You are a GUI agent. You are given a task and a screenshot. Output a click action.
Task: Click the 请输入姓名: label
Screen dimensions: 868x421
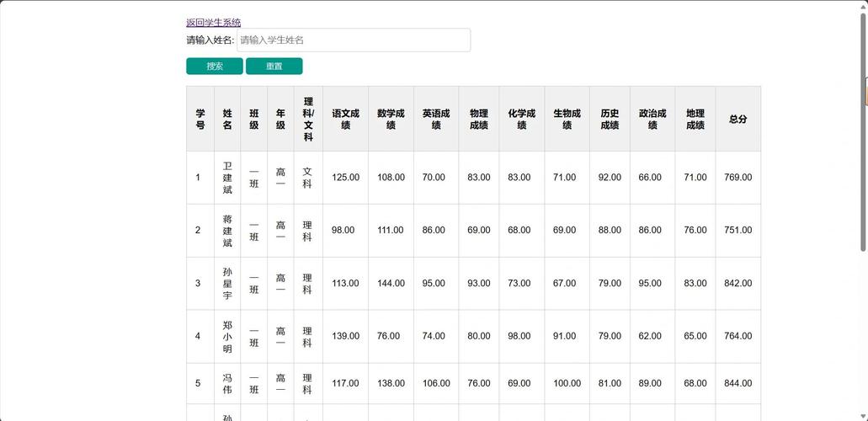(x=210, y=40)
